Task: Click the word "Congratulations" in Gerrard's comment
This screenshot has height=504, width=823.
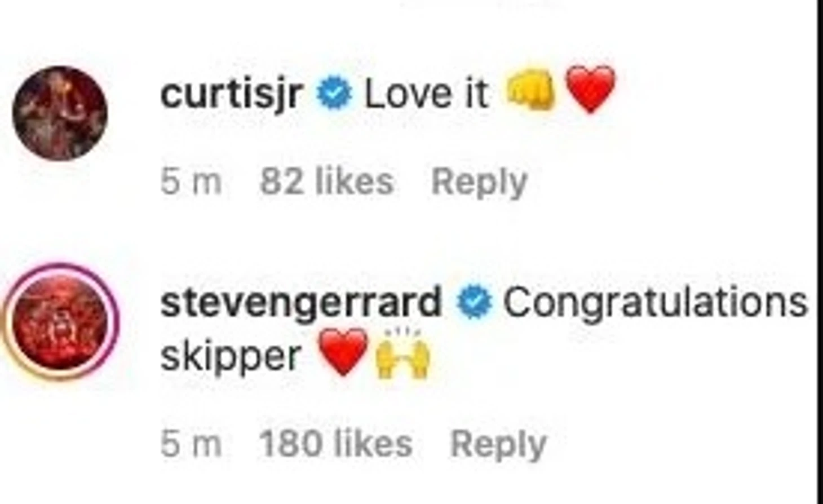Action: coord(656,303)
